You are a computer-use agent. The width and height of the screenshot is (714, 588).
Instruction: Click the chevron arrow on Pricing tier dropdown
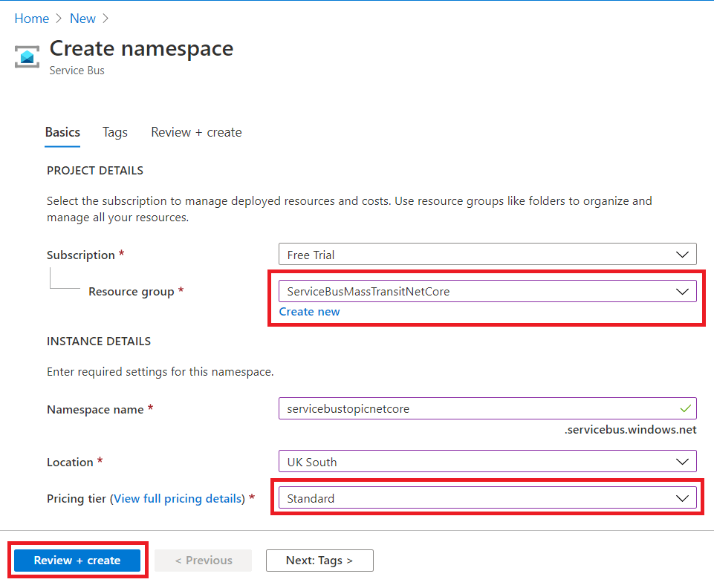(x=682, y=498)
